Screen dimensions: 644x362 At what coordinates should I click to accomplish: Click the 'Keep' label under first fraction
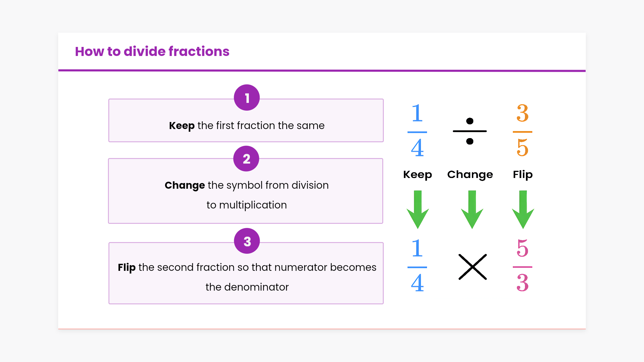point(417,175)
